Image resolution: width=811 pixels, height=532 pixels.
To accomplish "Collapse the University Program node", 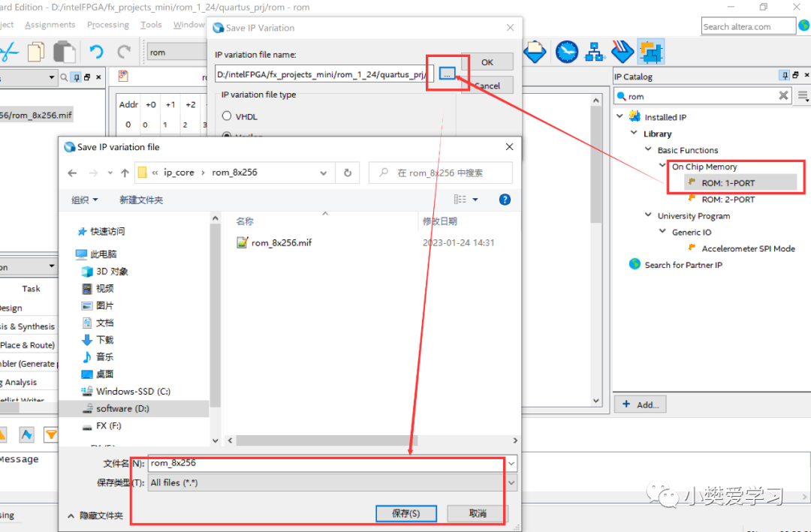I will pos(648,215).
